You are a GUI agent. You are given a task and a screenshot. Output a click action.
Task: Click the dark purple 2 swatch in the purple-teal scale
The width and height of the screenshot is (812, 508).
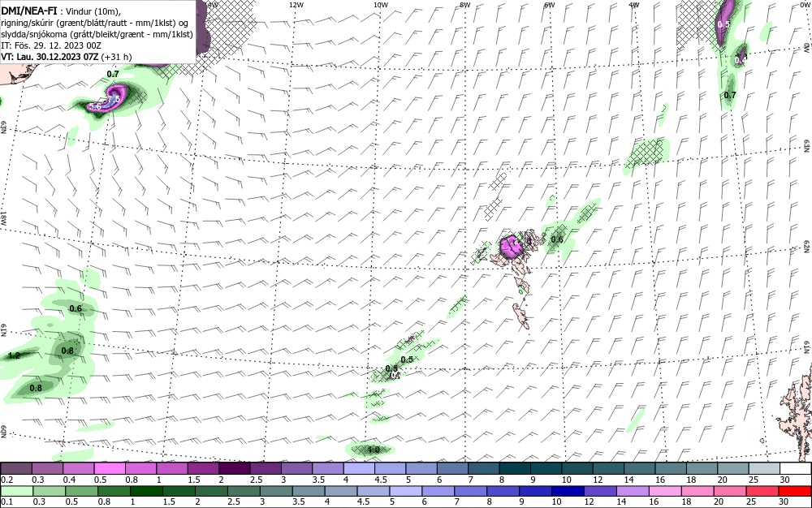(235, 469)
